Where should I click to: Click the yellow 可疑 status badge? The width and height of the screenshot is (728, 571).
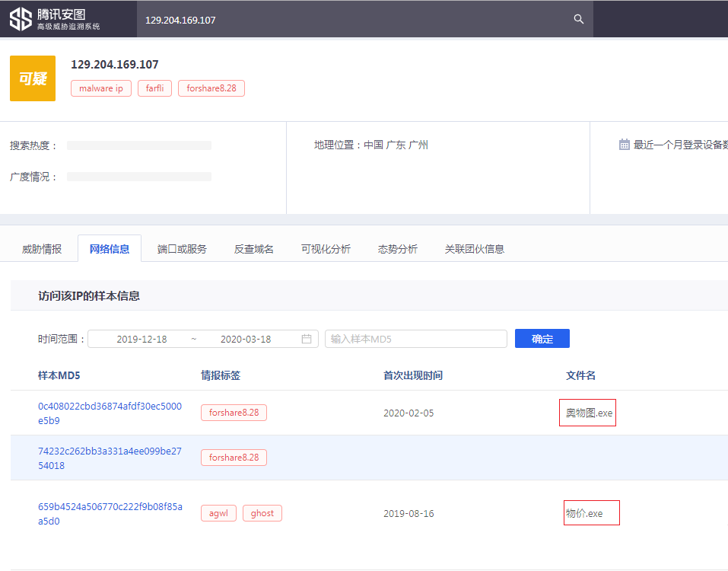pyautogui.click(x=33, y=78)
